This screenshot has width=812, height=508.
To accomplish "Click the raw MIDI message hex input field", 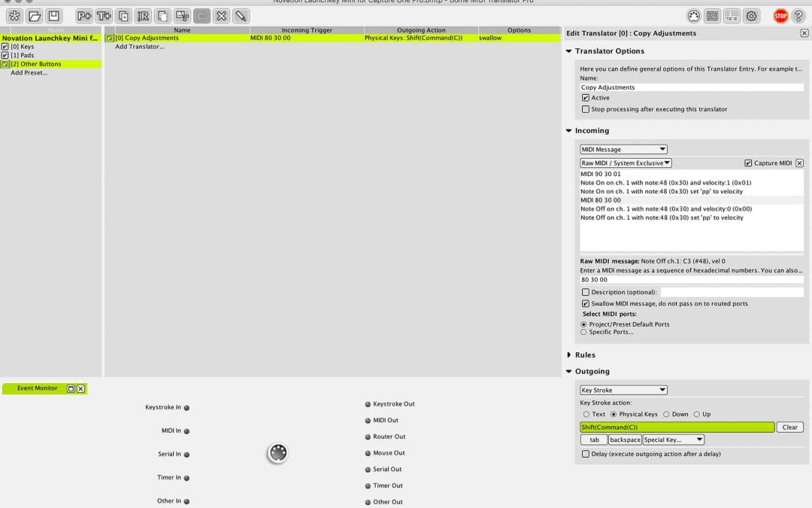I will pyautogui.click(x=691, y=279).
